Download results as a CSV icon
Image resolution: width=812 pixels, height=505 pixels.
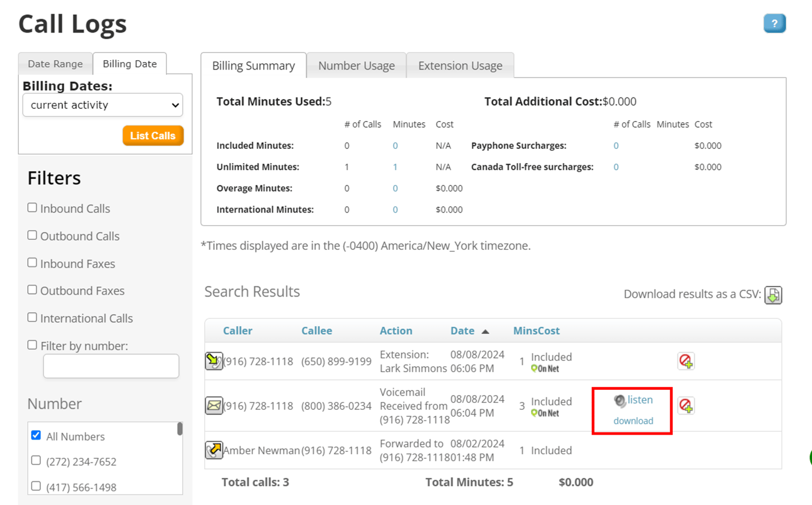click(774, 295)
